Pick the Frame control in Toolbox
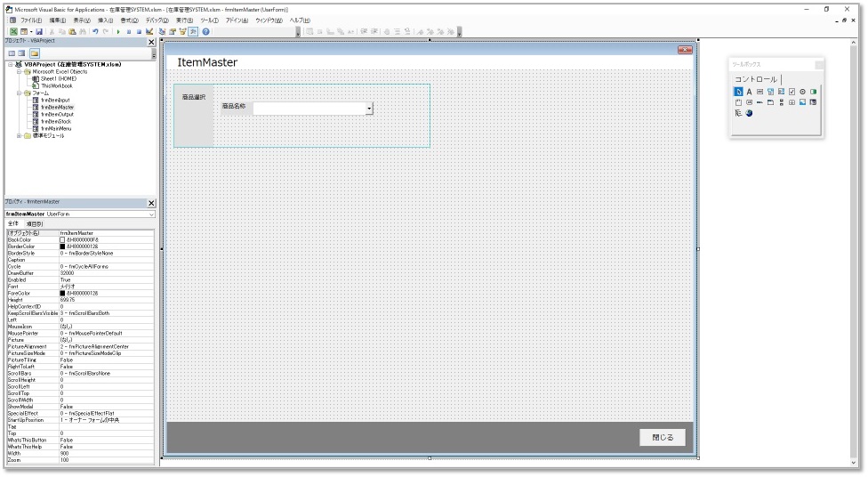Screen dimensions: 868x477 (738, 102)
